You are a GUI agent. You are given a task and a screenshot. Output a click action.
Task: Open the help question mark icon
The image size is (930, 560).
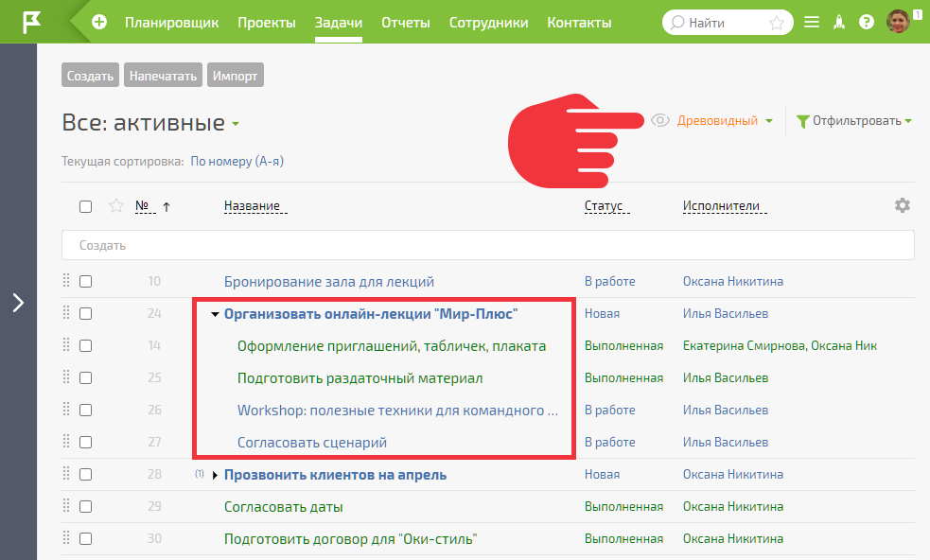[x=867, y=22]
